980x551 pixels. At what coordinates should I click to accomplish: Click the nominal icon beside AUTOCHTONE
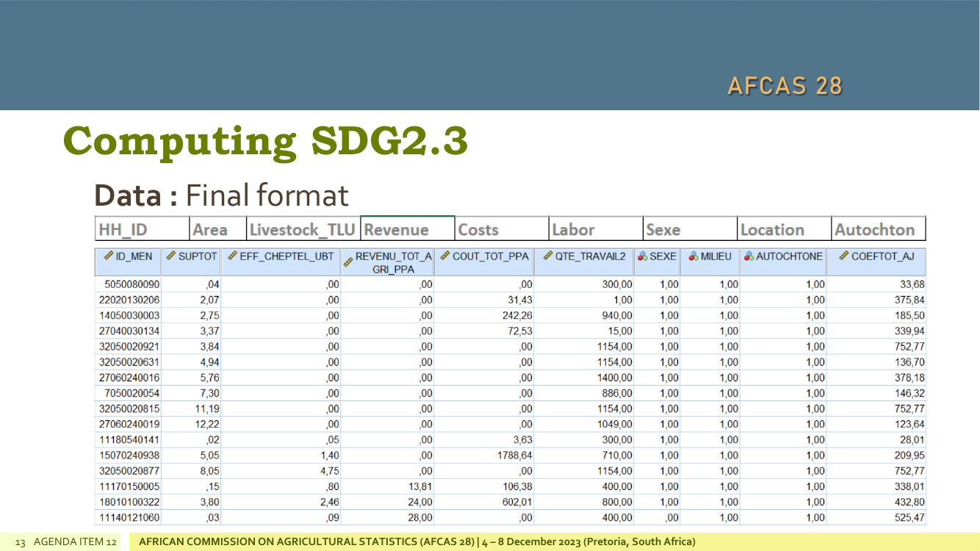pos(749,256)
